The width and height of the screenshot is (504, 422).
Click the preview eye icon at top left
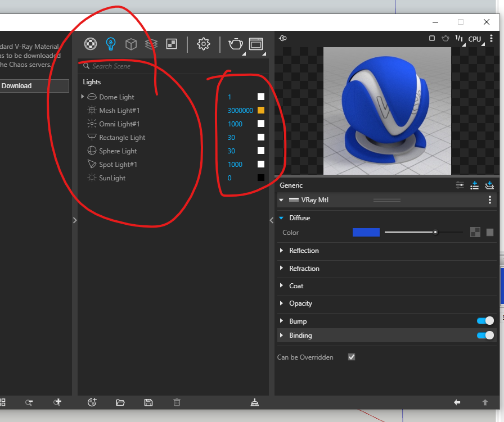click(x=283, y=38)
